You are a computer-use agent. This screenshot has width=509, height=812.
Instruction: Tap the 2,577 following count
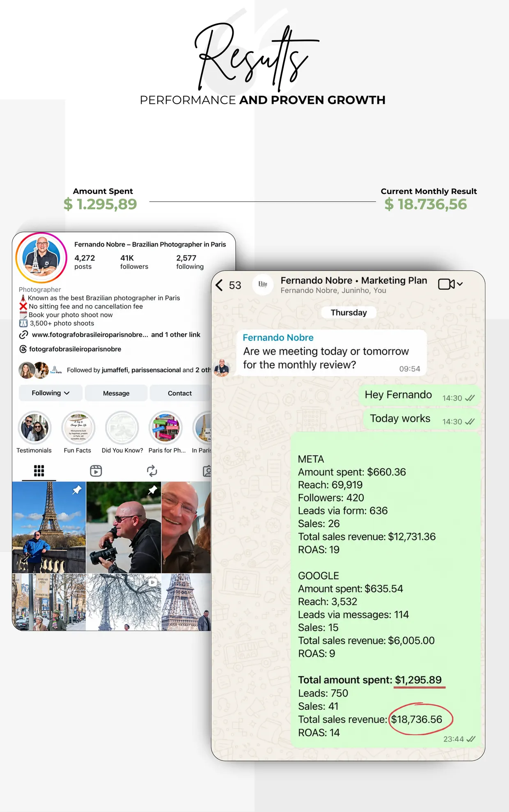(x=190, y=262)
